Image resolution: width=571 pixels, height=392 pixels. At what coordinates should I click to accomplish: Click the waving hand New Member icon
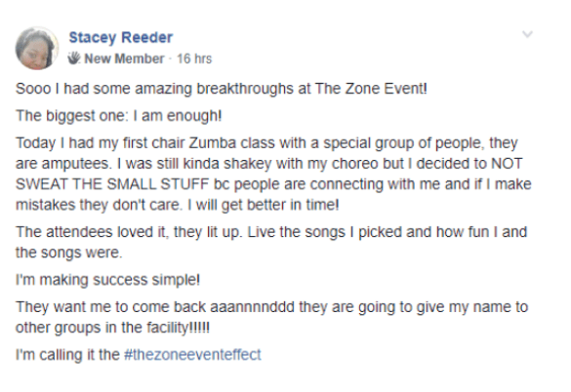pos(74,59)
